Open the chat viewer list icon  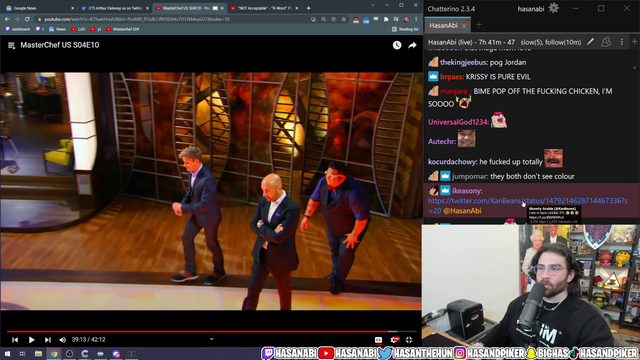606,42
